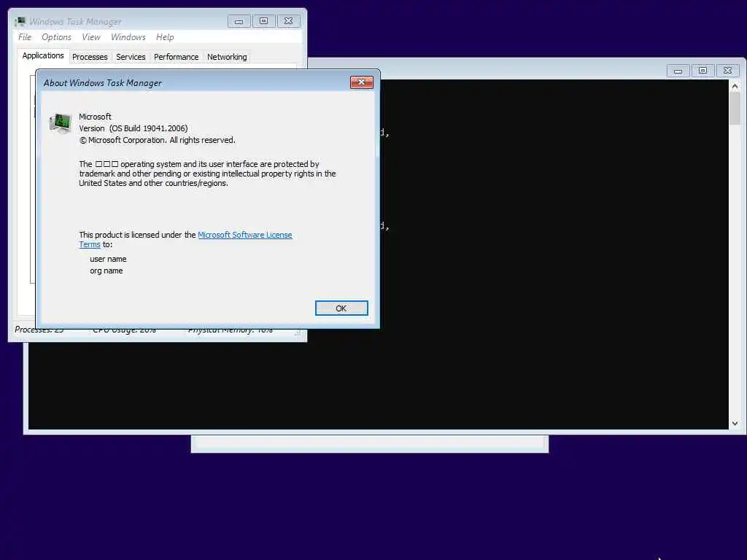Open the Windows menu in Task Manager
Image resolution: width=747 pixels, height=560 pixels.
[x=128, y=36]
